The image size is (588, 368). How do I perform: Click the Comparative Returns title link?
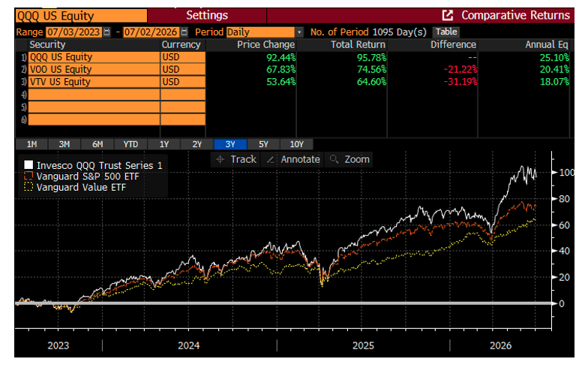click(516, 15)
